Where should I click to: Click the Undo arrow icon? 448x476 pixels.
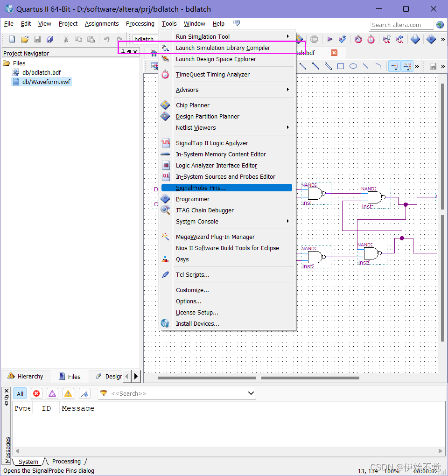pos(106,39)
